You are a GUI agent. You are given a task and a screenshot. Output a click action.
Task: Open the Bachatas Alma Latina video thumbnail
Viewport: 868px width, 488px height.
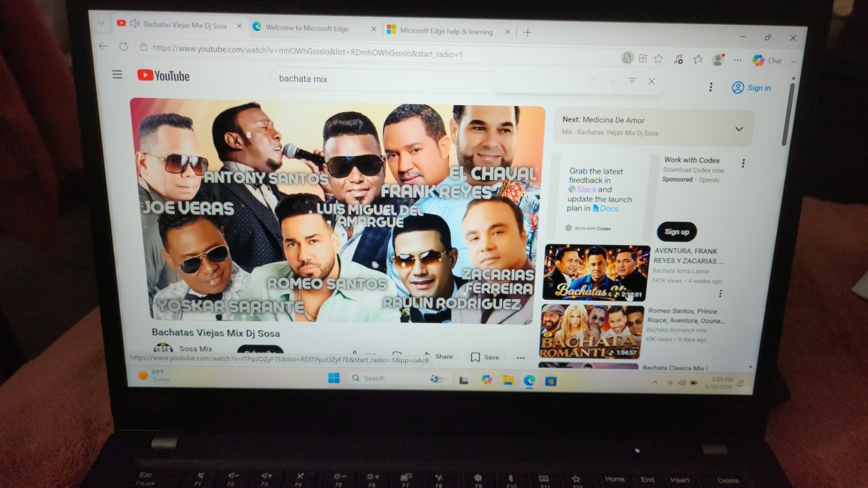click(596, 272)
